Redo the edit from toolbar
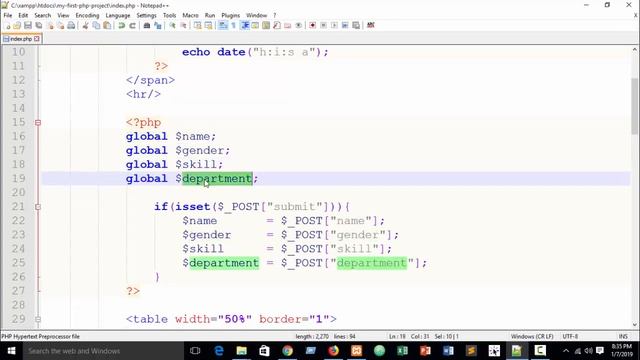Viewport: 640px width, 360px height. tap(132, 25)
